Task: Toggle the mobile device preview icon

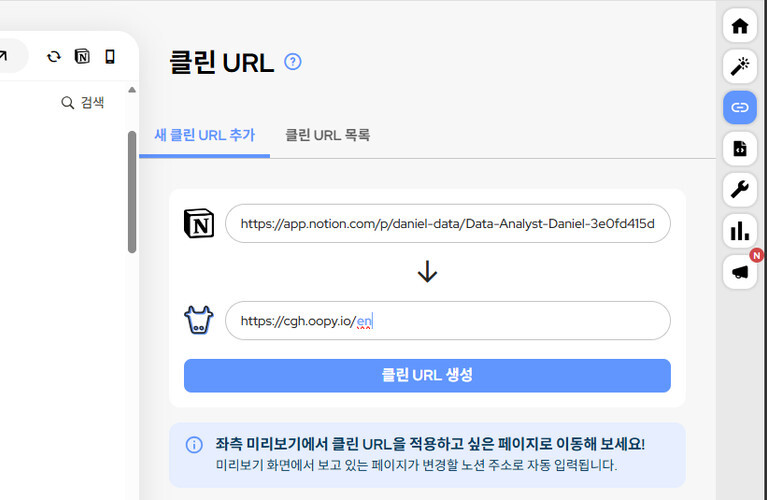Action: 110,57
